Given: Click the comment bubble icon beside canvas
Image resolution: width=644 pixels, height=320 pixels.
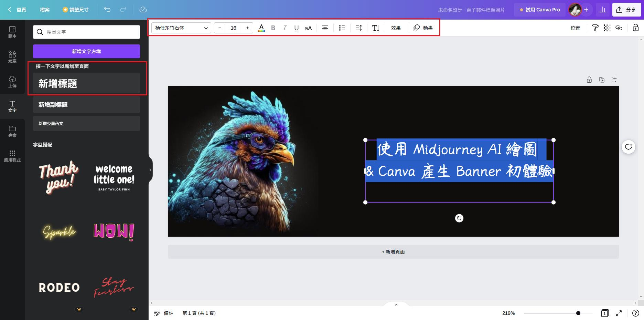Looking at the screenshot, I should pos(629,147).
